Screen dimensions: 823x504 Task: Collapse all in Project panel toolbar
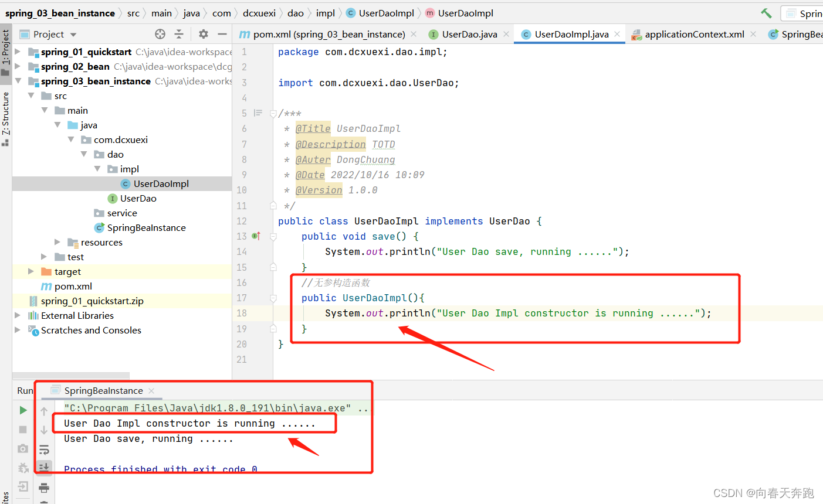click(x=179, y=34)
